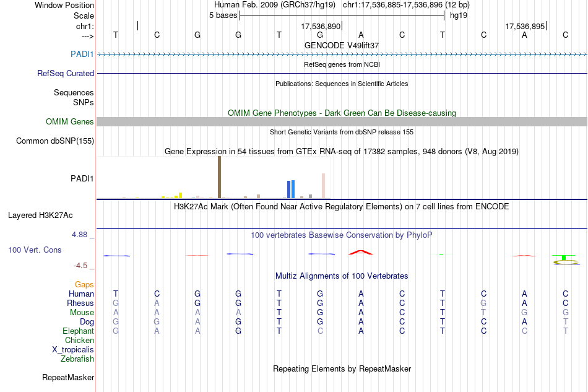Click the OMIM Gene Phenotypes track title
588x392 pixels.
342,113
